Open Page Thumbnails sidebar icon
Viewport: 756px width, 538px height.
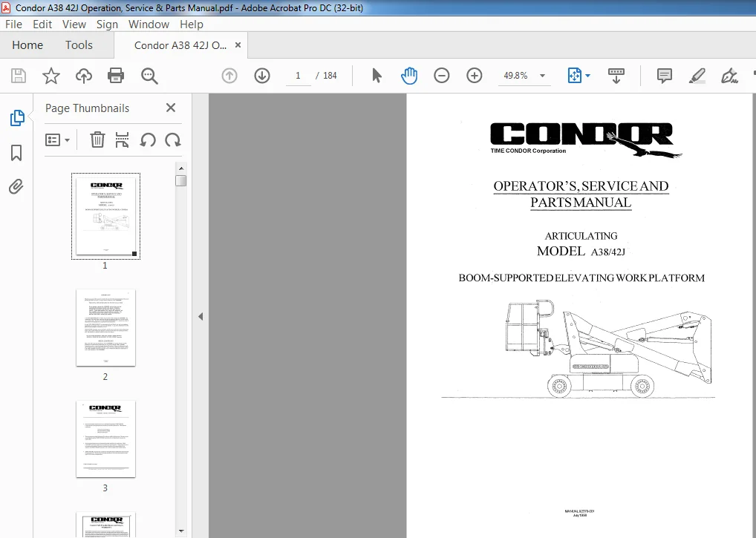17,118
